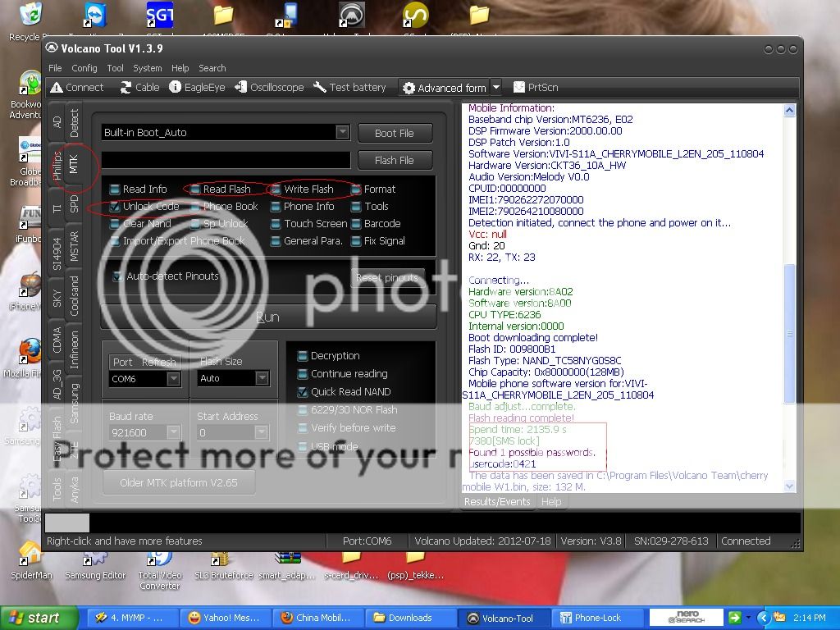This screenshot has width=840, height=630.
Task: Click the Connect toolbar icon
Action: tap(57, 88)
